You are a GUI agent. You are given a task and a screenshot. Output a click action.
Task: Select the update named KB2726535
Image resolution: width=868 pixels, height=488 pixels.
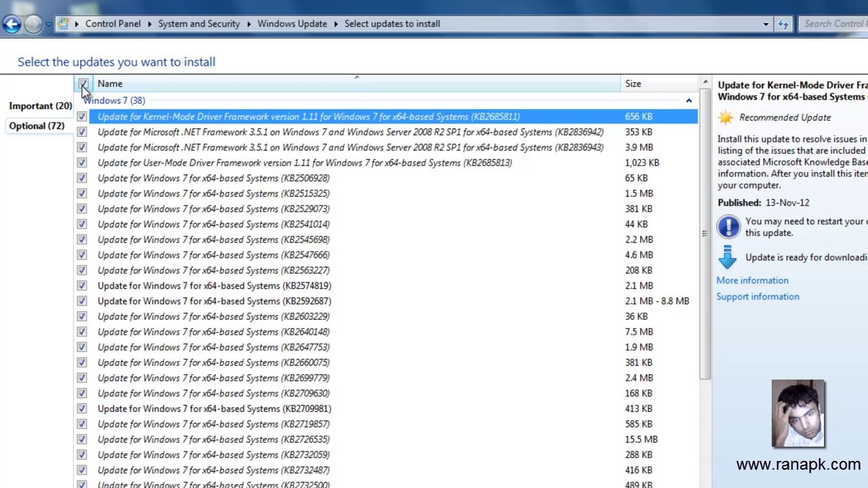pyautogui.click(x=214, y=439)
